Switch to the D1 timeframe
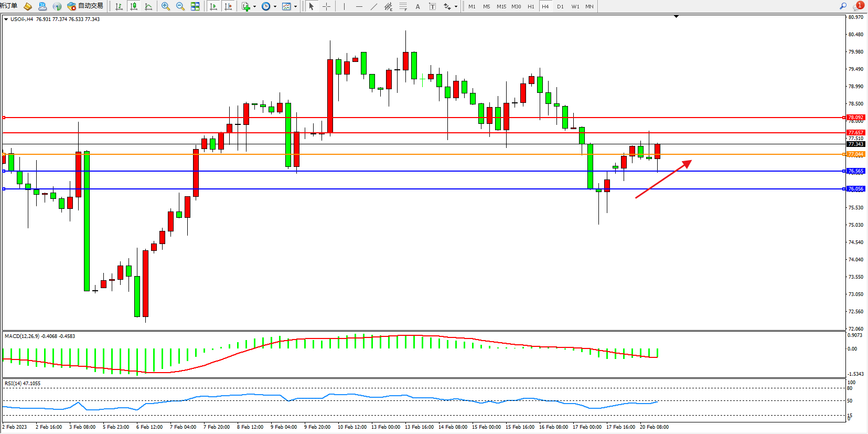This screenshot has height=434, width=868. click(560, 6)
